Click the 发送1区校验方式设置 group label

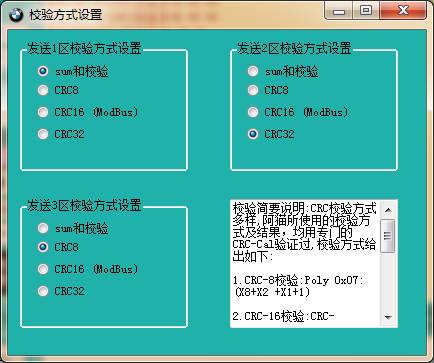pyautogui.click(x=84, y=49)
